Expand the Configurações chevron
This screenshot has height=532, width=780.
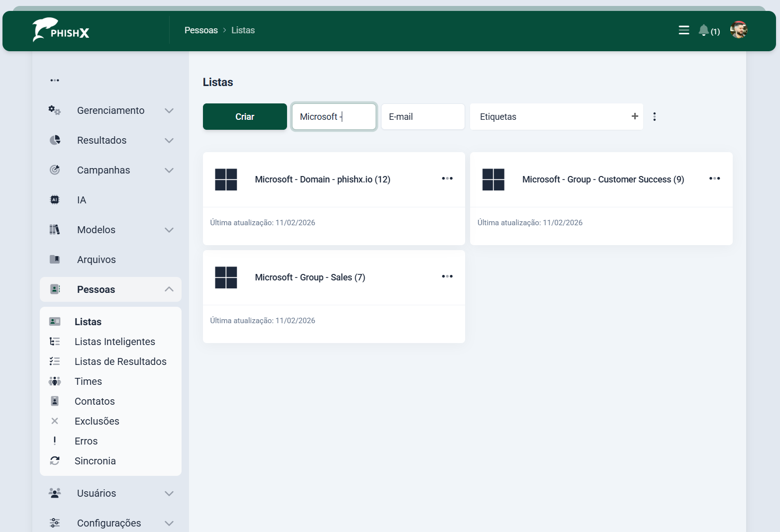(x=169, y=523)
